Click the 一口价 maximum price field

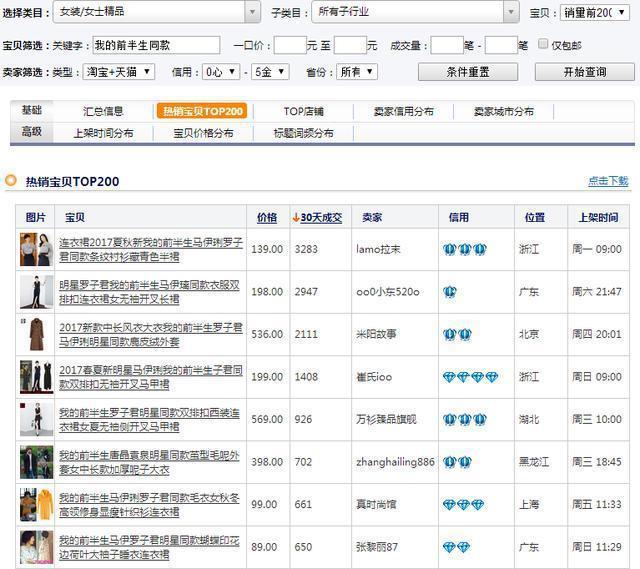pyautogui.click(x=350, y=45)
